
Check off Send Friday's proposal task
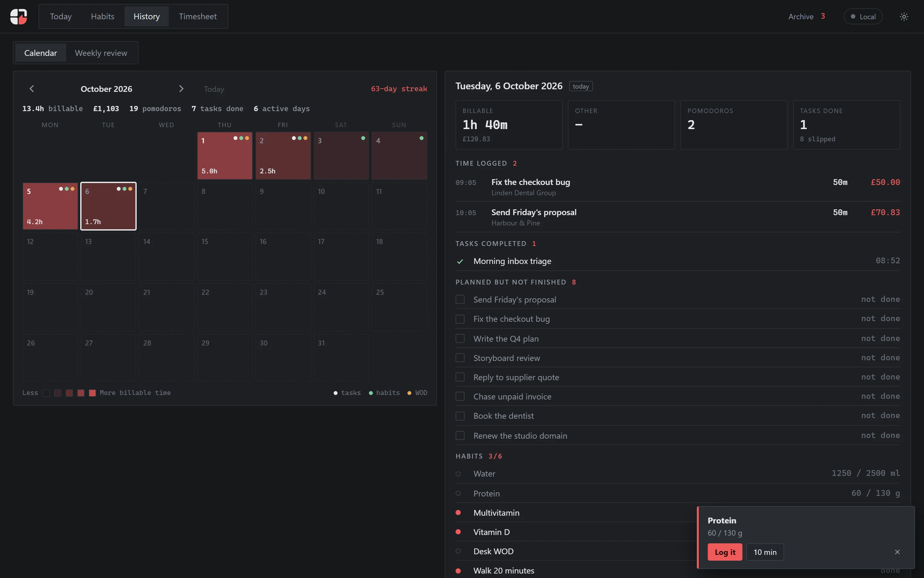point(460,299)
